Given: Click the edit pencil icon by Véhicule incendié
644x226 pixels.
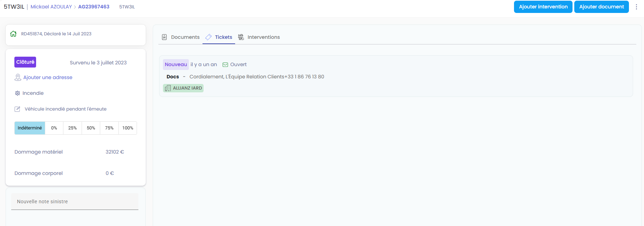Looking at the screenshot, I should [x=17, y=109].
